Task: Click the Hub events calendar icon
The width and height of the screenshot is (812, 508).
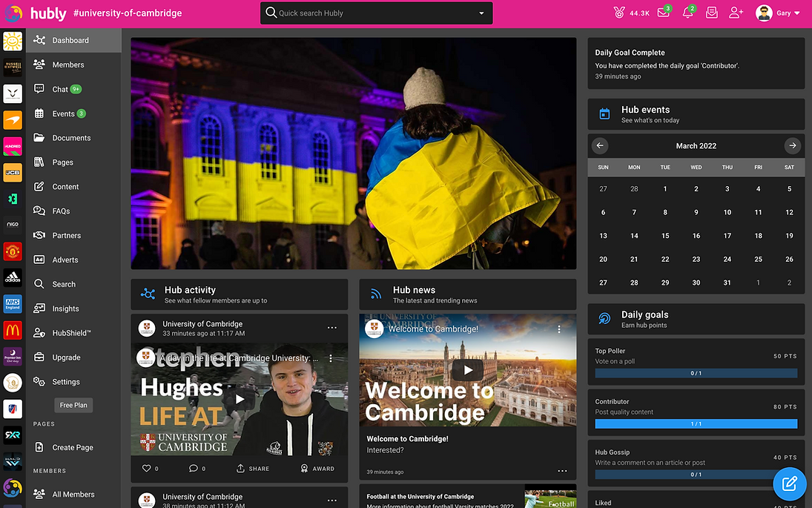Action: pos(604,114)
